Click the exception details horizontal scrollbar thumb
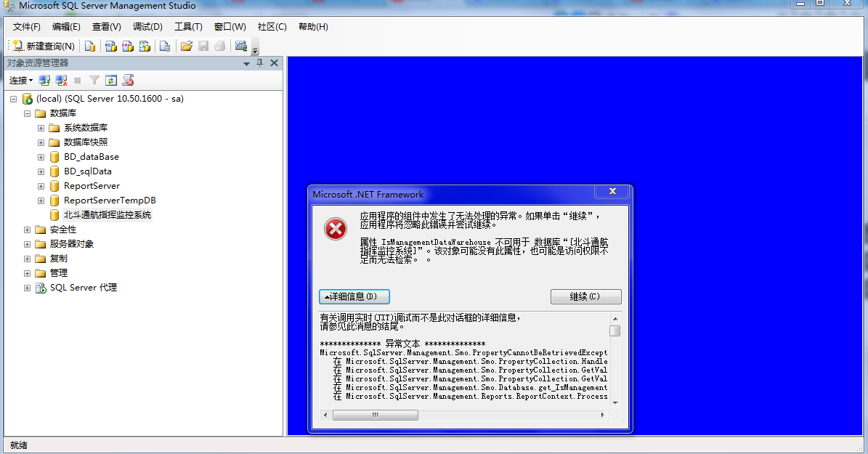Viewport: 868px width, 454px height. coord(376,415)
